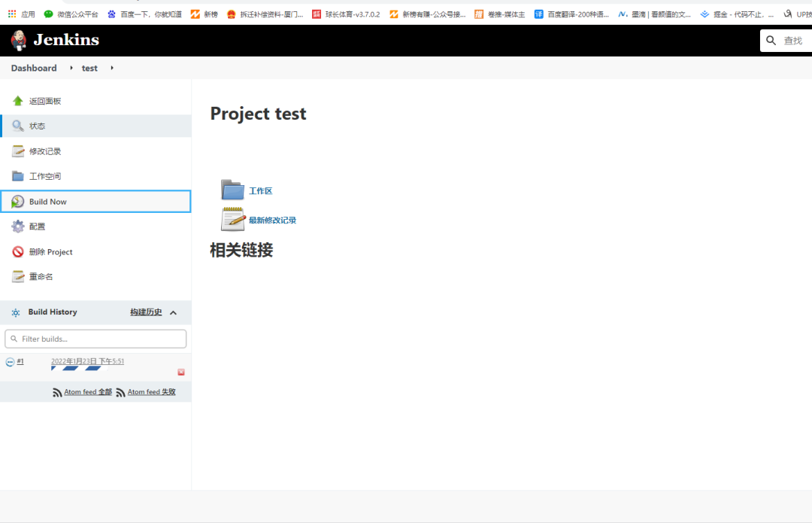Viewport: 812px width, 523px height.
Task: Open the 掘金 bookmark
Action: coord(737,14)
